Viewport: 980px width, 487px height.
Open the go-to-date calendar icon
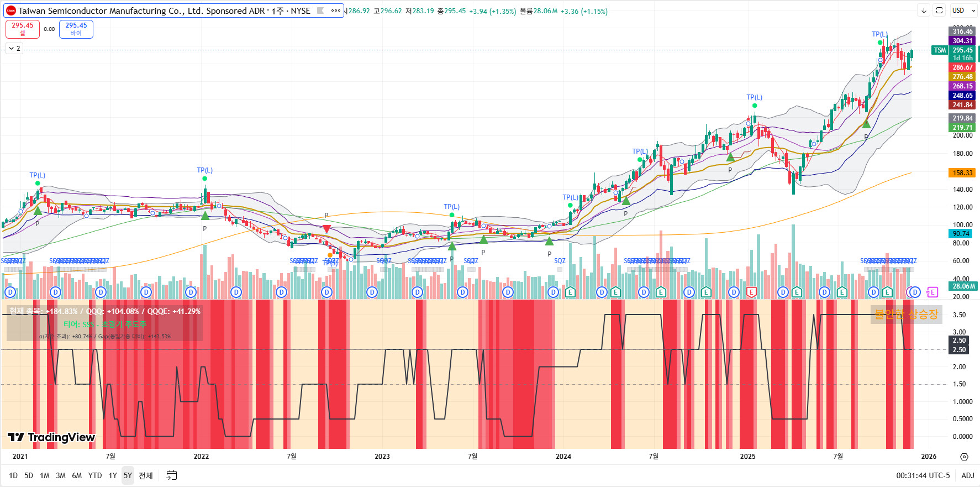click(172, 475)
